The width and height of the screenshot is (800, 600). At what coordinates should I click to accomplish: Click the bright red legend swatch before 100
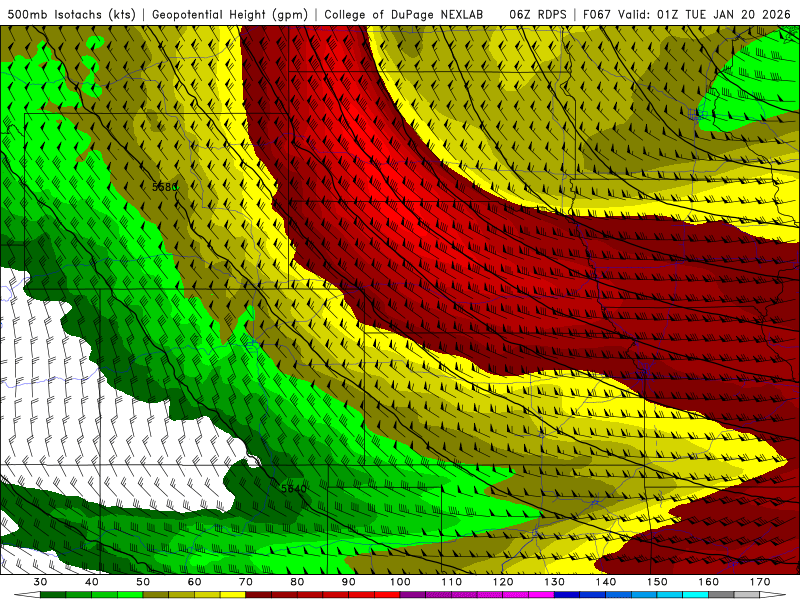[387, 595]
